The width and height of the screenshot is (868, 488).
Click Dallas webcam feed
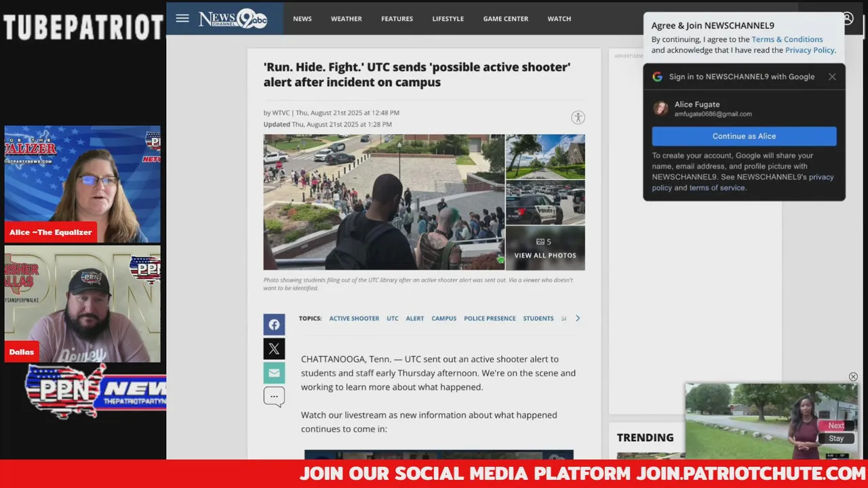pos(83,304)
